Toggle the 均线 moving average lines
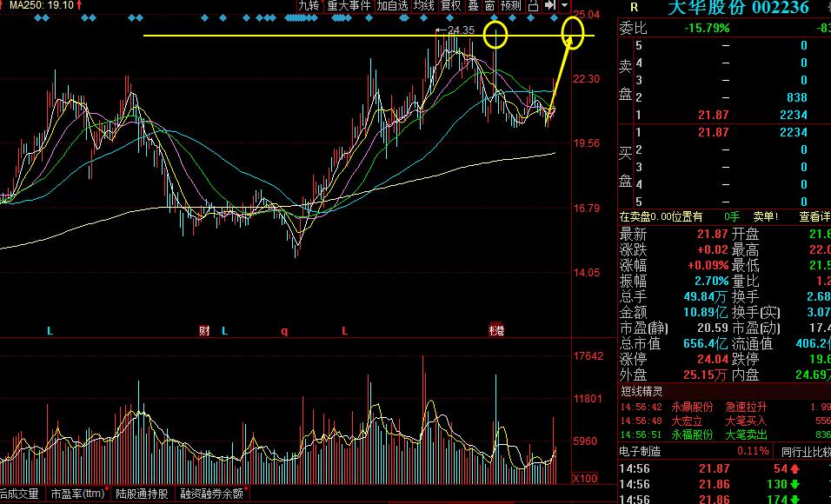This screenshot has width=831, height=504. (x=423, y=6)
